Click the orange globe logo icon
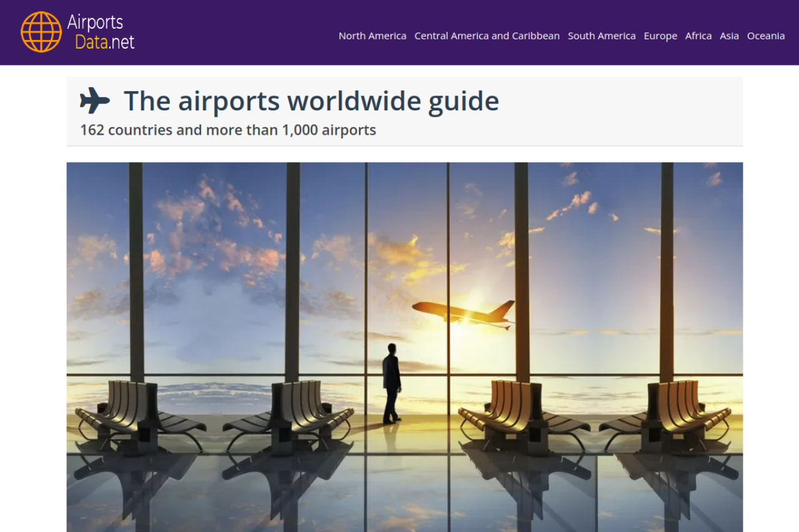Viewport: 799px width, 532px height. [x=41, y=32]
